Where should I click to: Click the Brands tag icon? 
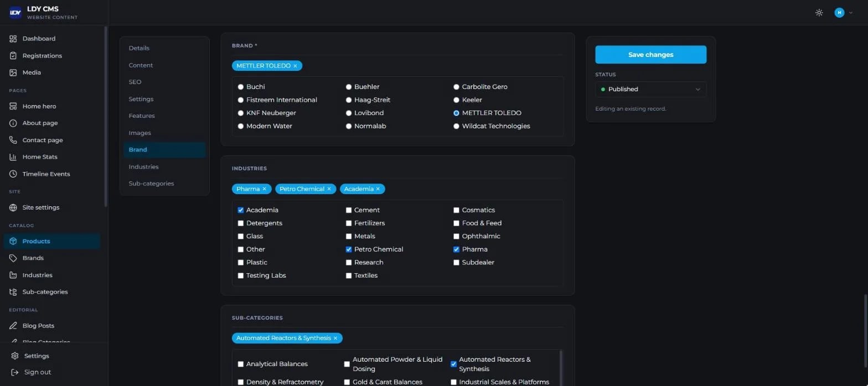click(13, 258)
